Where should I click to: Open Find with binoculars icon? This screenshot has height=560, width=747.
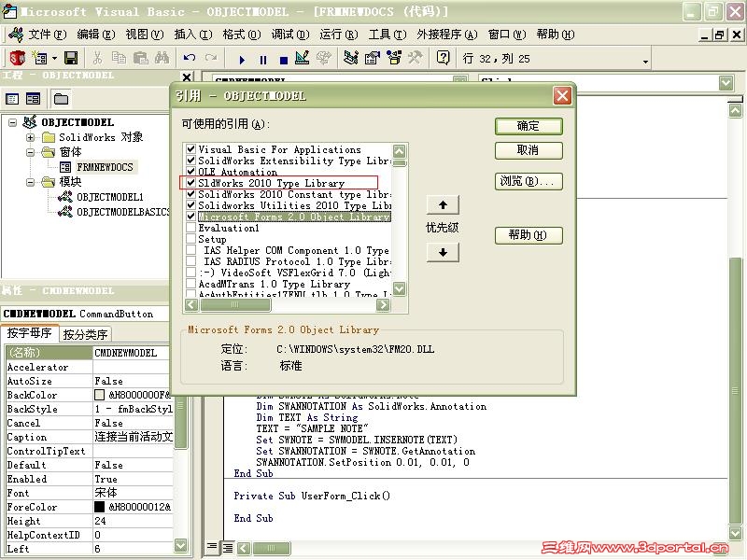click(x=162, y=58)
